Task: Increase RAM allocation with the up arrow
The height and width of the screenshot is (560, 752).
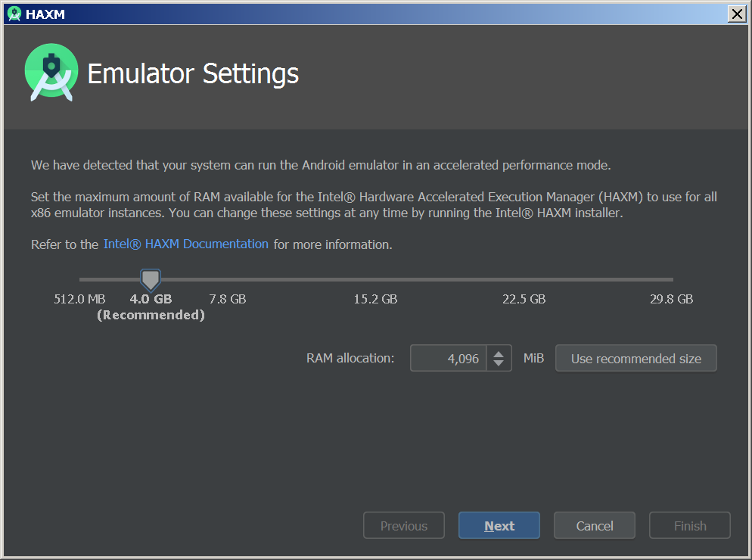Action: tap(499, 354)
